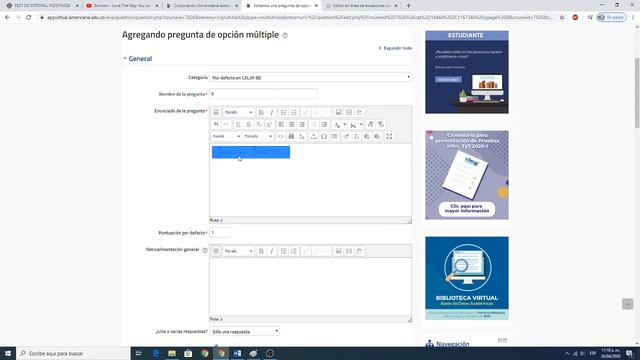Toggle toolbar rows in Retroalimentación editor
The width and height of the screenshot is (640, 360).
[x=216, y=251]
